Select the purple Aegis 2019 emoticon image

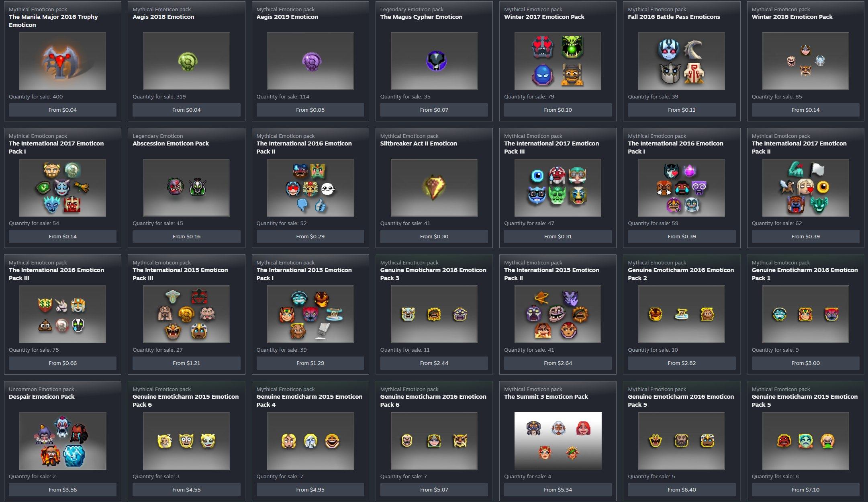(310, 61)
